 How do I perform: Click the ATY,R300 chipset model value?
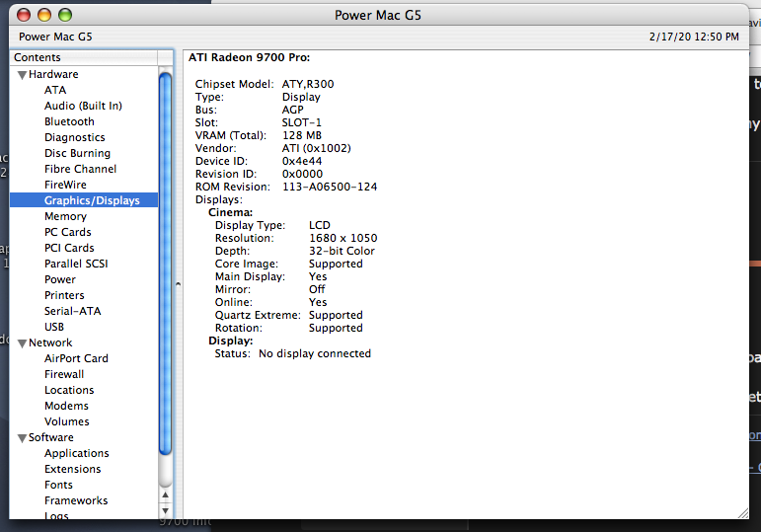pyautogui.click(x=308, y=84)
